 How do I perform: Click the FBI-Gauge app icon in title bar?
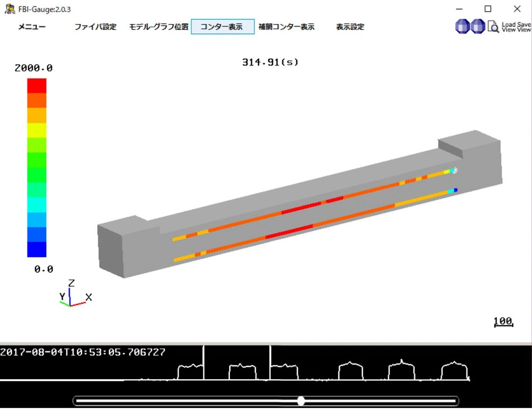click(x=9, y=9)
